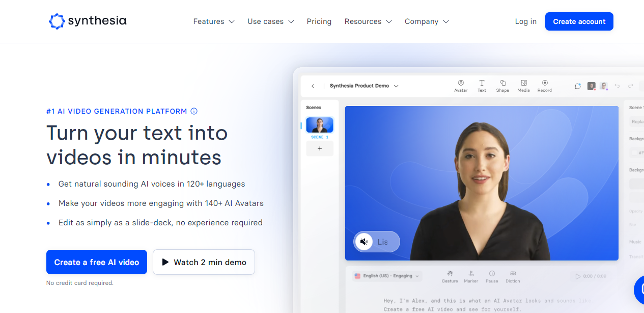
Task: Unmute the demo video with the speaker toggle
Action: (x=364, y=242)
